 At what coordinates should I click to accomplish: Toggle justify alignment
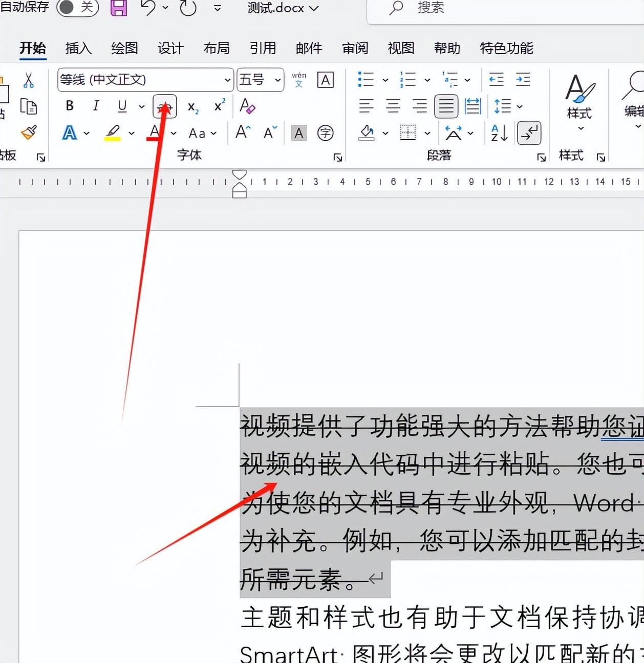[446, 106]
